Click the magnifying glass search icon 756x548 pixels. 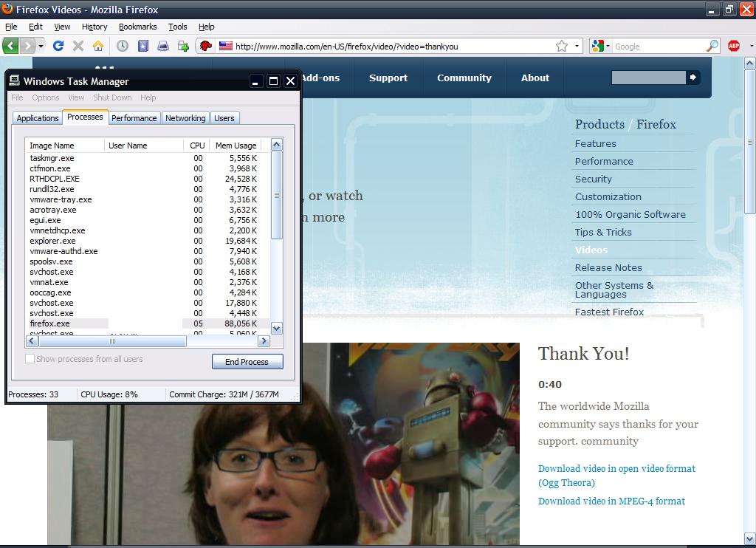point(712,46)
